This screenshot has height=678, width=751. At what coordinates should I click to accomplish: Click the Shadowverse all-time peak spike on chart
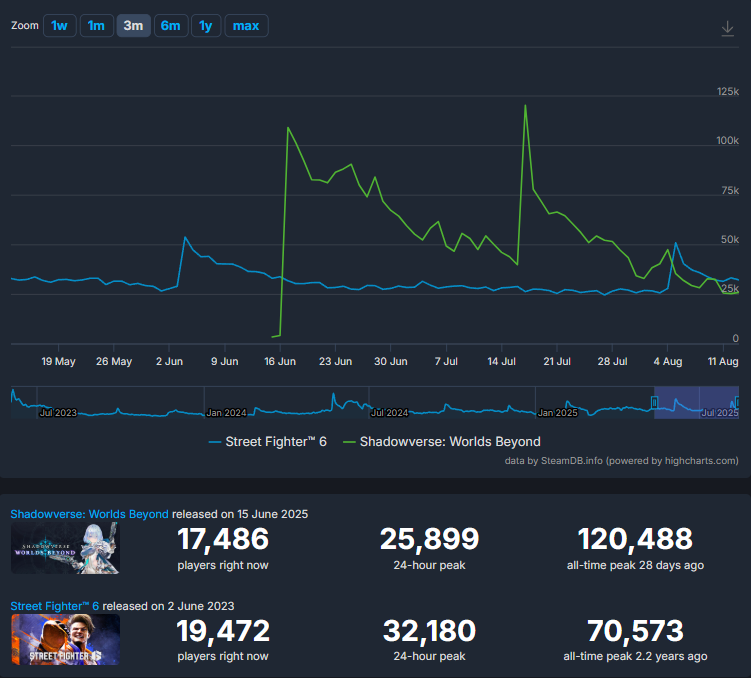click(525, 106)
